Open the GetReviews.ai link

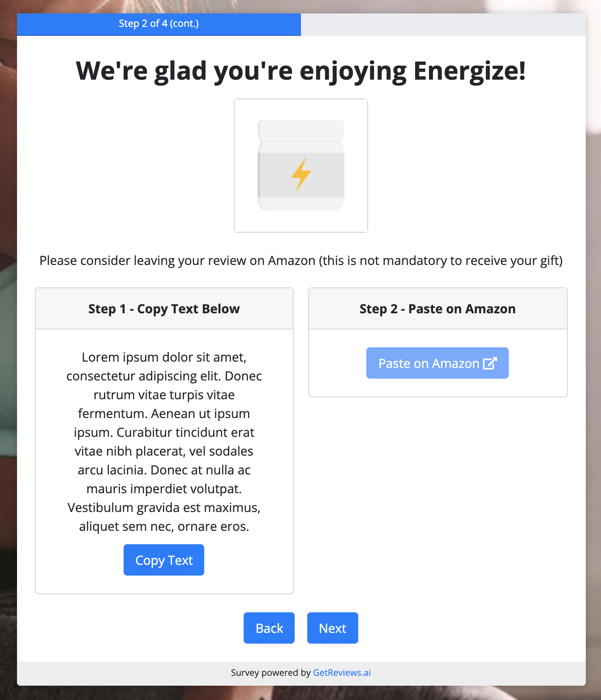[342, 673]
